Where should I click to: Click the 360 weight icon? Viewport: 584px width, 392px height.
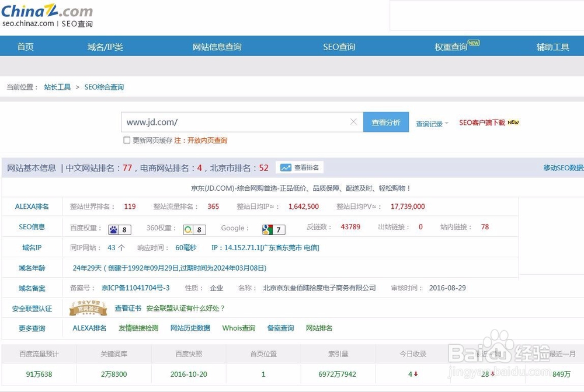(x=188, y=230)
